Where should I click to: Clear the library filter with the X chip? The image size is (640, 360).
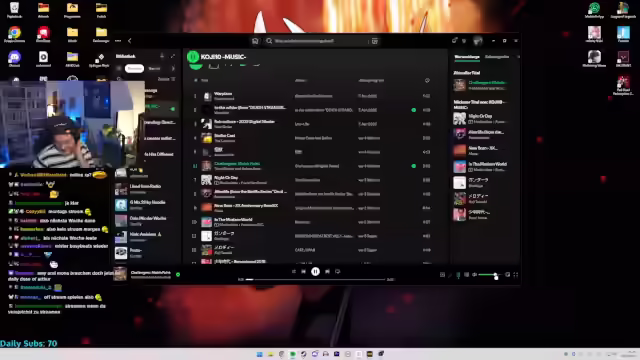pos(119,69)
